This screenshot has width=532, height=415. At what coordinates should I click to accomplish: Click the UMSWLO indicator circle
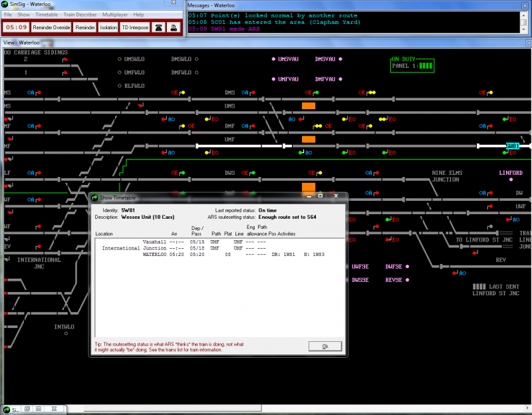click(120, 59)
